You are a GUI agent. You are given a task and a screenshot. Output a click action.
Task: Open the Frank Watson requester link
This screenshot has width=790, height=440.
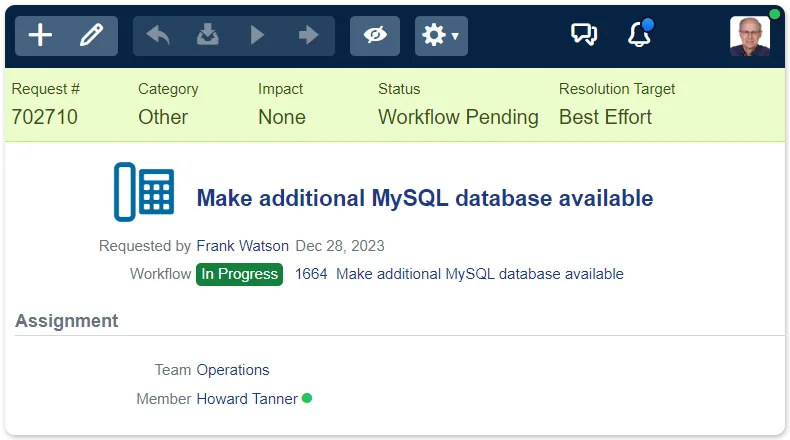(x=242, y=246)
